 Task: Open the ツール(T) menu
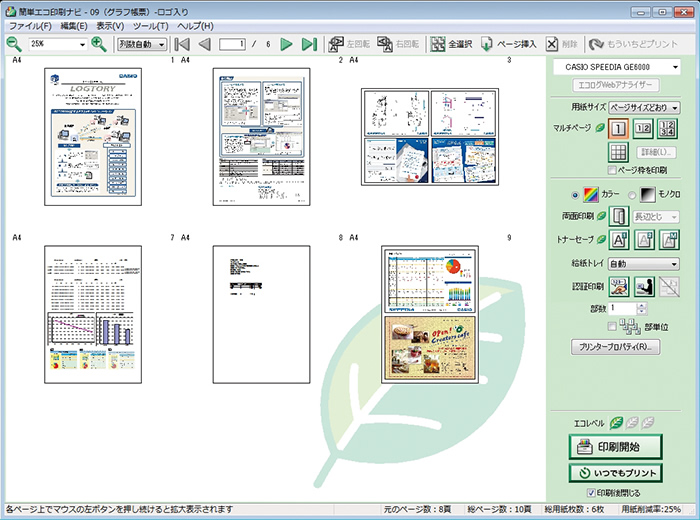coord(150,24)
